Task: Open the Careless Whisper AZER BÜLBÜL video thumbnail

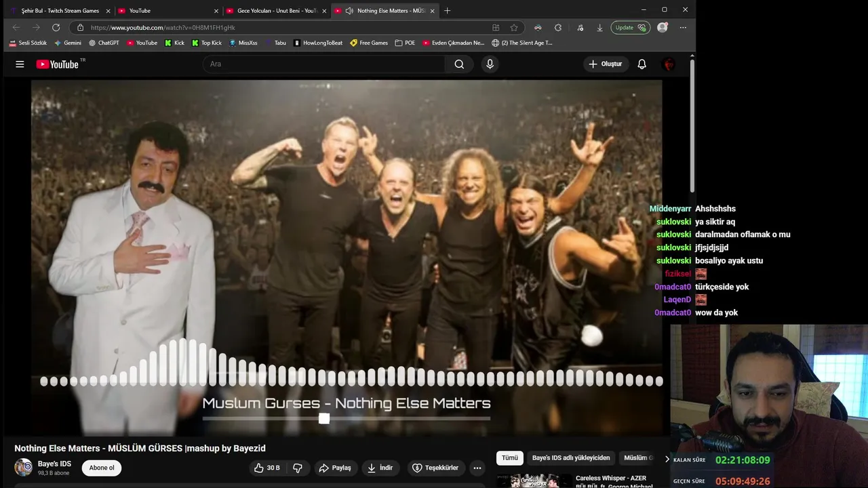Action: 534,481
